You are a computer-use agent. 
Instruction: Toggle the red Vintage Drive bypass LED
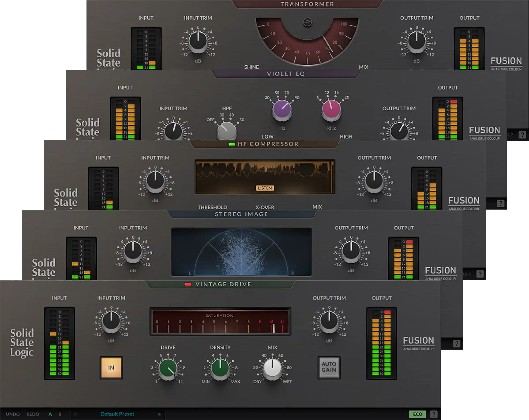pyautogui.click(x=188, y=284)
